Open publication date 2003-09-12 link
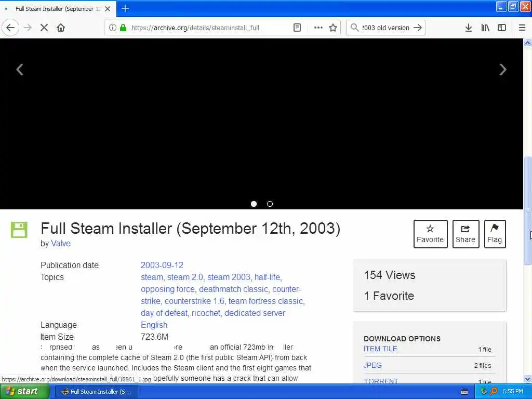 [162, 265]
